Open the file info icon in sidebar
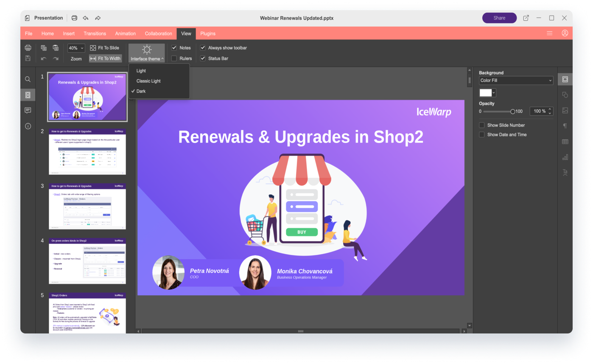The height and width of the screenshot is (364, 593). (x=28, y=126)
